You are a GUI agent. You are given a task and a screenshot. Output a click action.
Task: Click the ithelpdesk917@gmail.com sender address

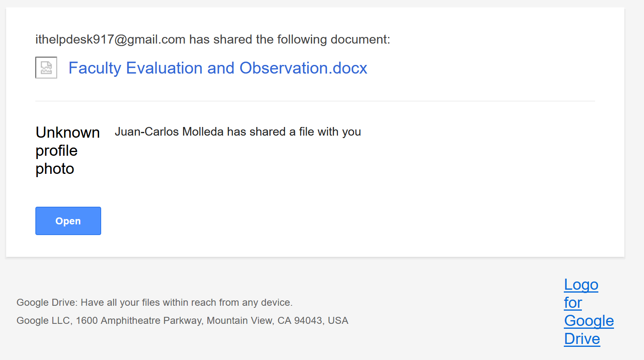coord(110,39)
